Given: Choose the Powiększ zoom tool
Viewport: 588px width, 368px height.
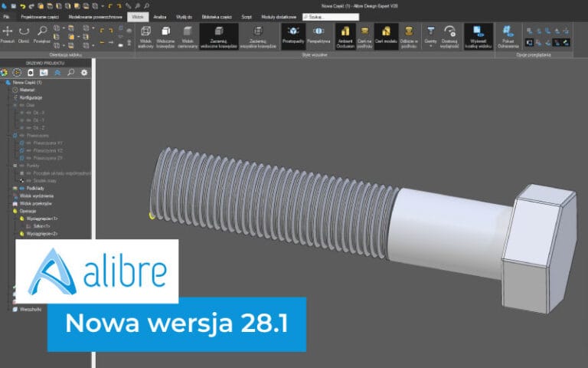Looking at the screenshot, I should point(41,34).
